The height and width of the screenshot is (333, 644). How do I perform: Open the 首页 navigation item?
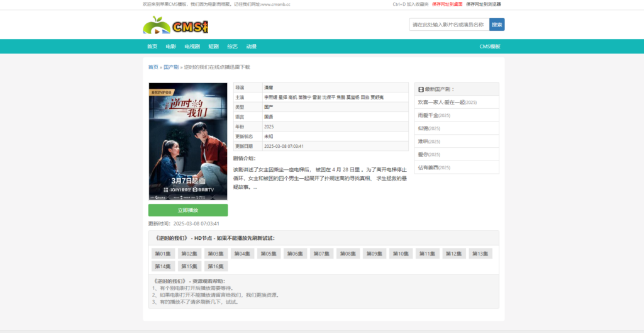coord(152,47)
